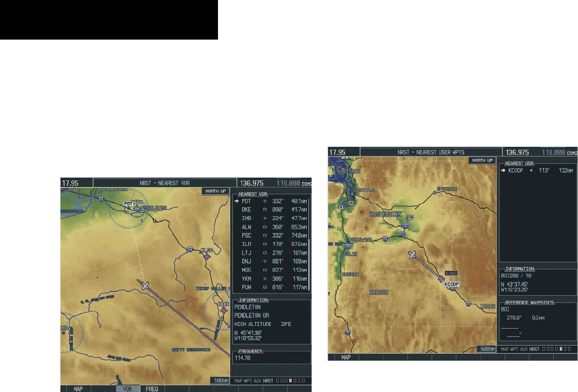Click the NORTH UP indicator on Nearest VOR map
Image resolution: width=578 pixels, height=392 pixels.
click(216, 191)
